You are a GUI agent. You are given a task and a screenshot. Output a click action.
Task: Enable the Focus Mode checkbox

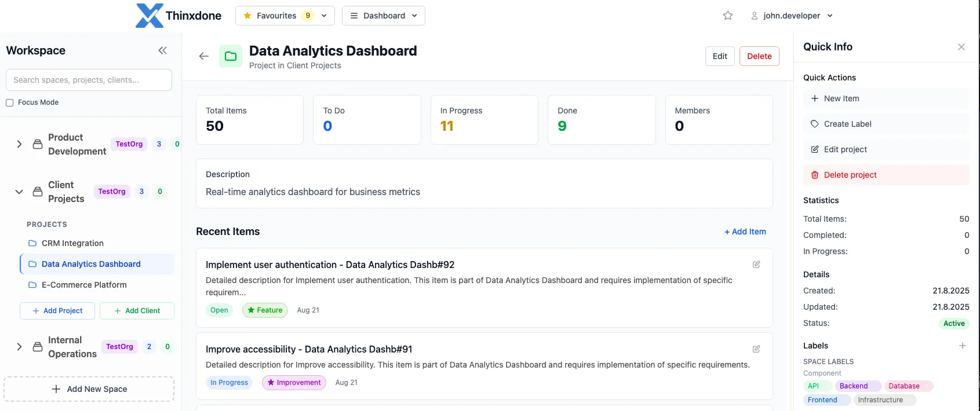click(10, 102)
